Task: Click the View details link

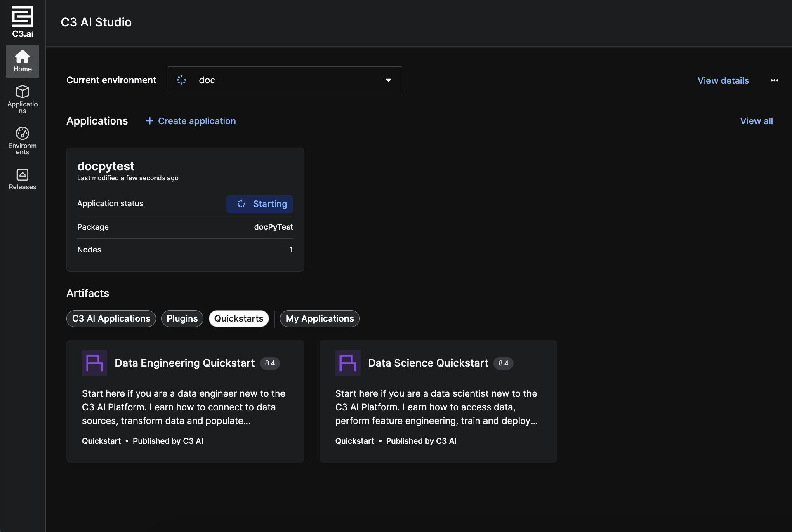Action: coord(723,80)
